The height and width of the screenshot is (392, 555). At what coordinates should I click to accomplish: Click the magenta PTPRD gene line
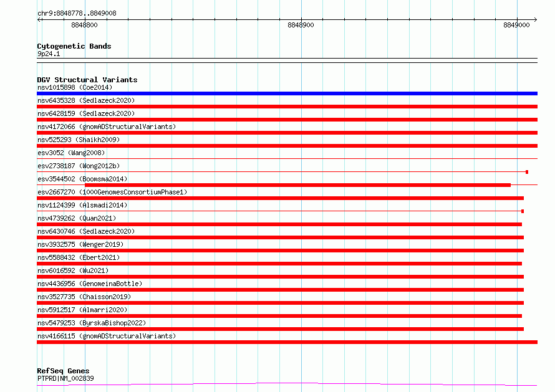point(287,385)
